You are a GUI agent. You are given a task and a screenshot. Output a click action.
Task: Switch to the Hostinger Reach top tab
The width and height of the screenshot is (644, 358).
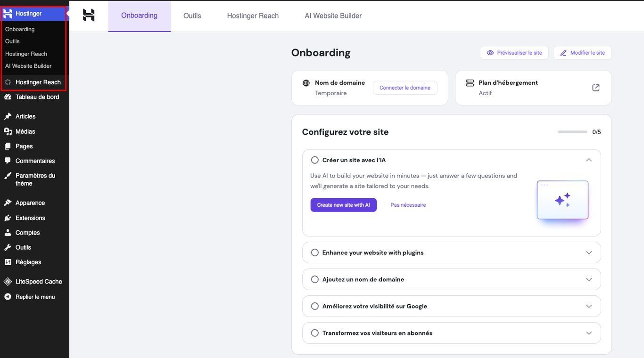253,16
